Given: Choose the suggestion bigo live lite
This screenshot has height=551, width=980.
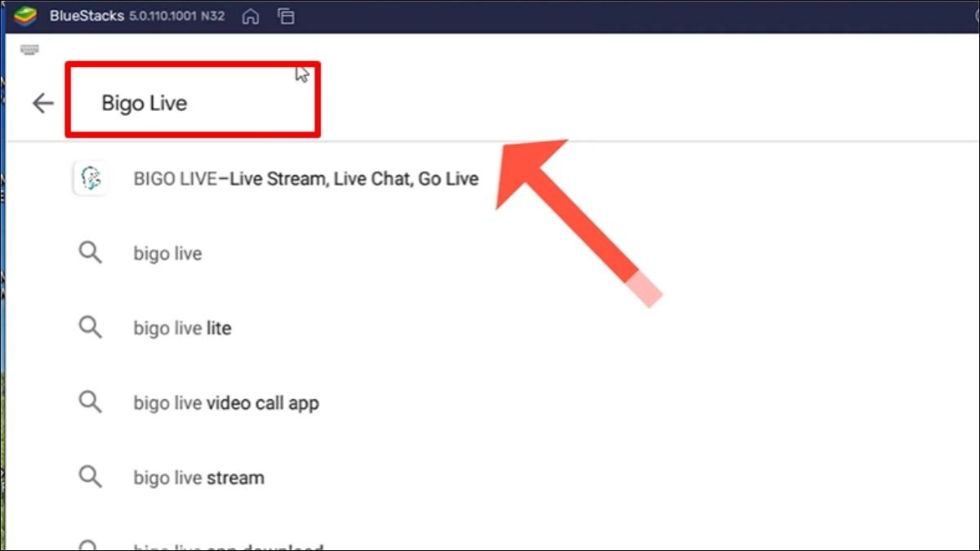Looking at the screenshot, I should pos(182,328).
